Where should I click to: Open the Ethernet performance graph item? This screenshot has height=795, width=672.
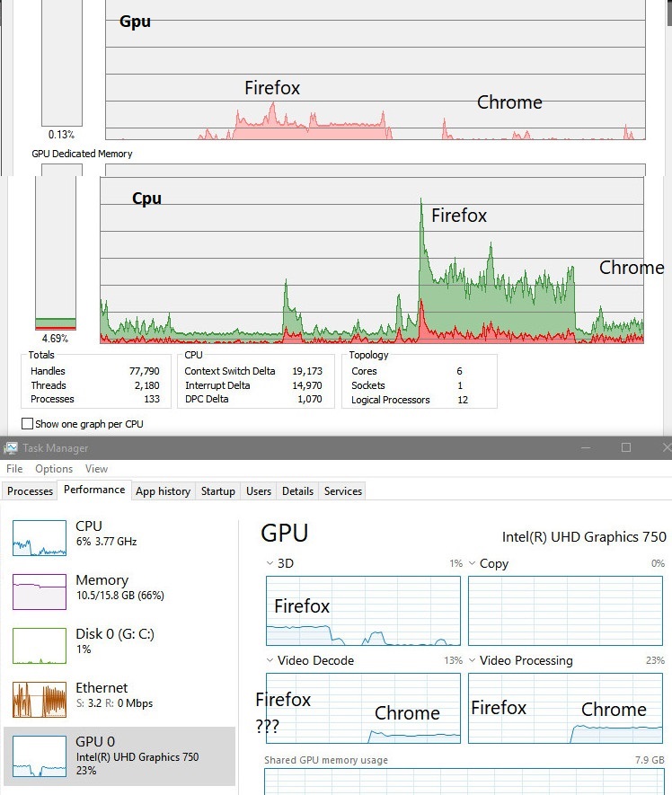pos(119,699)
